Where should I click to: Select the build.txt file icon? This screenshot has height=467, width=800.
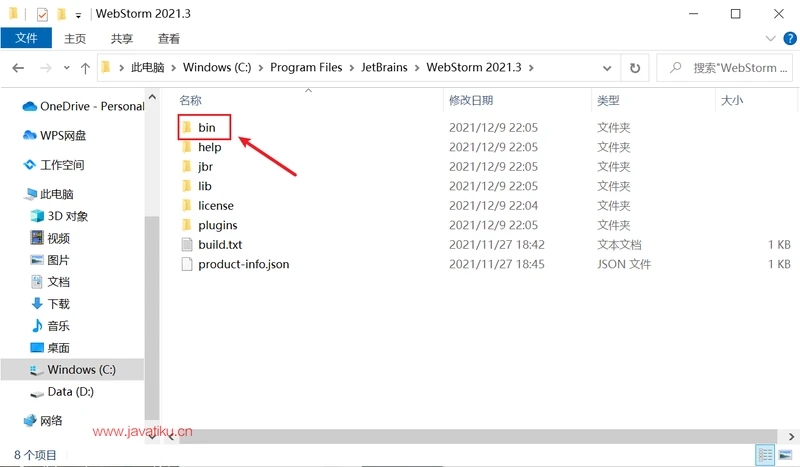(187, 244)
